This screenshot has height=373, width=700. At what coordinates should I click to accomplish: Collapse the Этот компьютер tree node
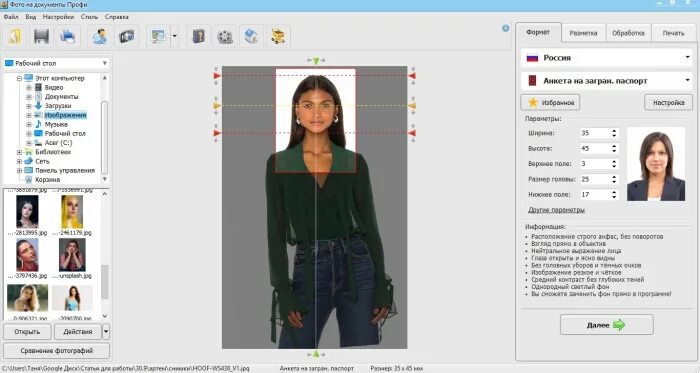click(19, 78)
